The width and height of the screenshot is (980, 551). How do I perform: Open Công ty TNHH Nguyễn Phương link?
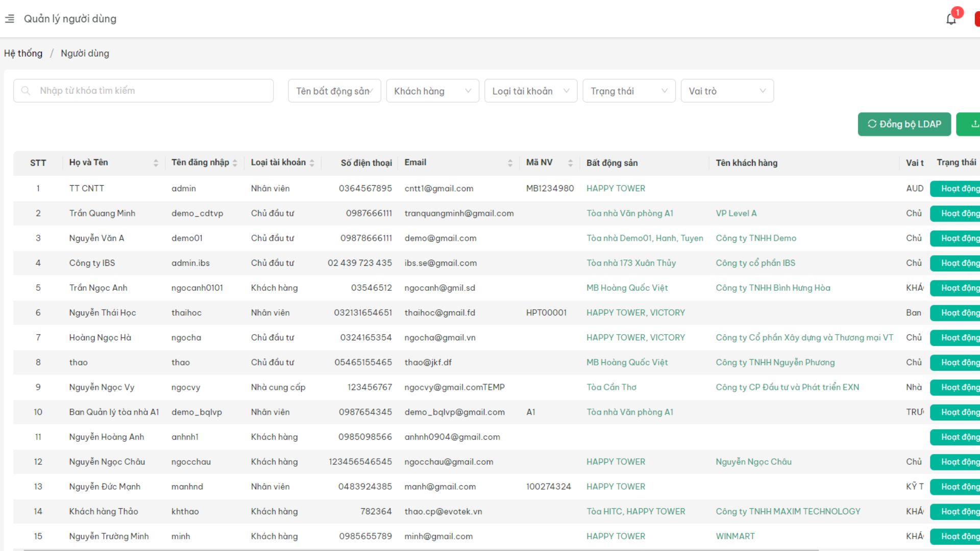pos(775,362)
